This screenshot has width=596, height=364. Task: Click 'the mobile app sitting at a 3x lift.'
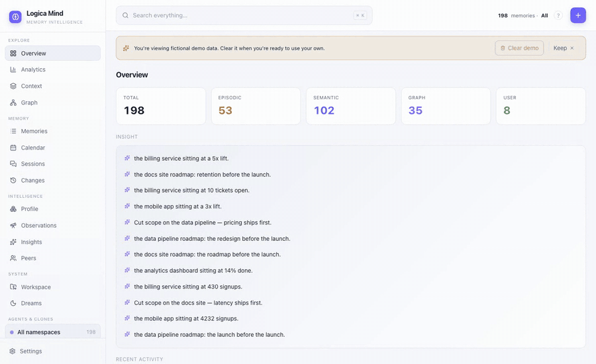point(177,206)
